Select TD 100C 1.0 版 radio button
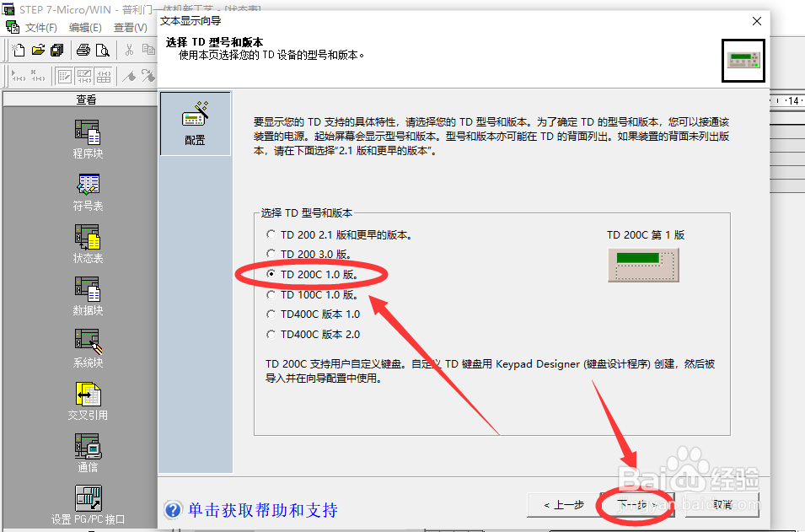Screen dimensions: 805x532 271,295
